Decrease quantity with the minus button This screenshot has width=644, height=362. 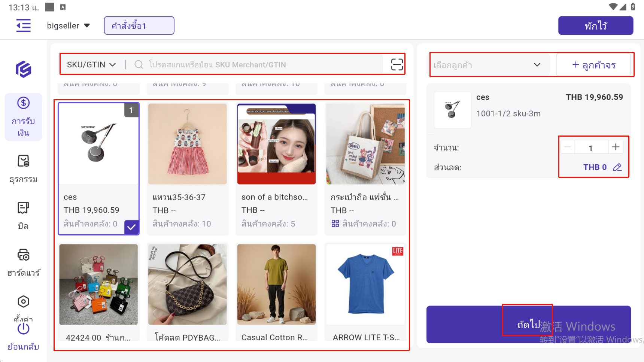coord(568,147)
